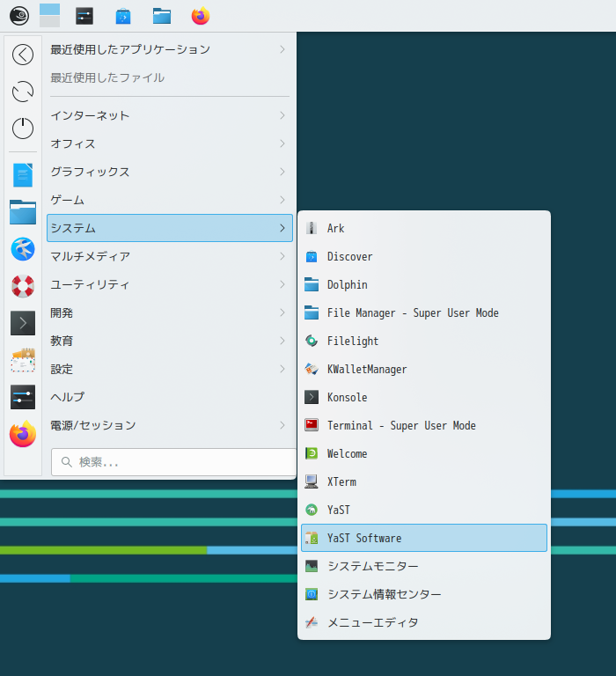
Task: Expand the インターネット category arrow
Action: [x=282, y=115]
